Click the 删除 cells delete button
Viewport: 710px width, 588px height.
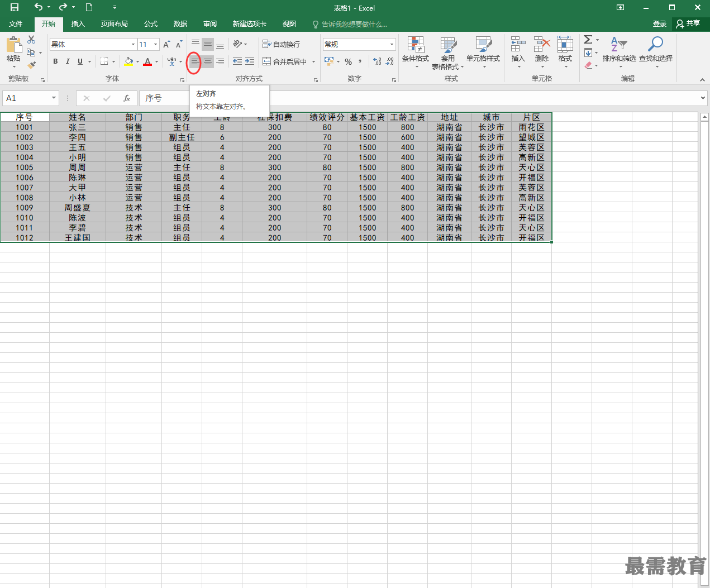(x=542, y=52)
